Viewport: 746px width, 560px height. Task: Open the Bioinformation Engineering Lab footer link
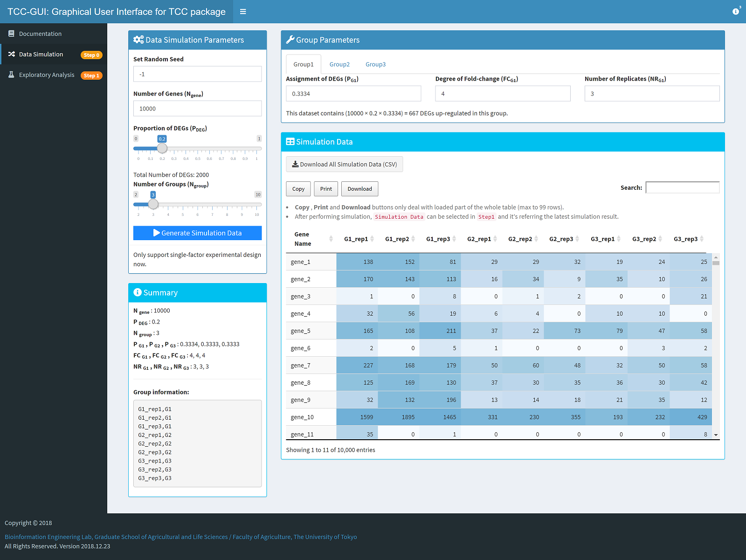(x=181, y=537)
